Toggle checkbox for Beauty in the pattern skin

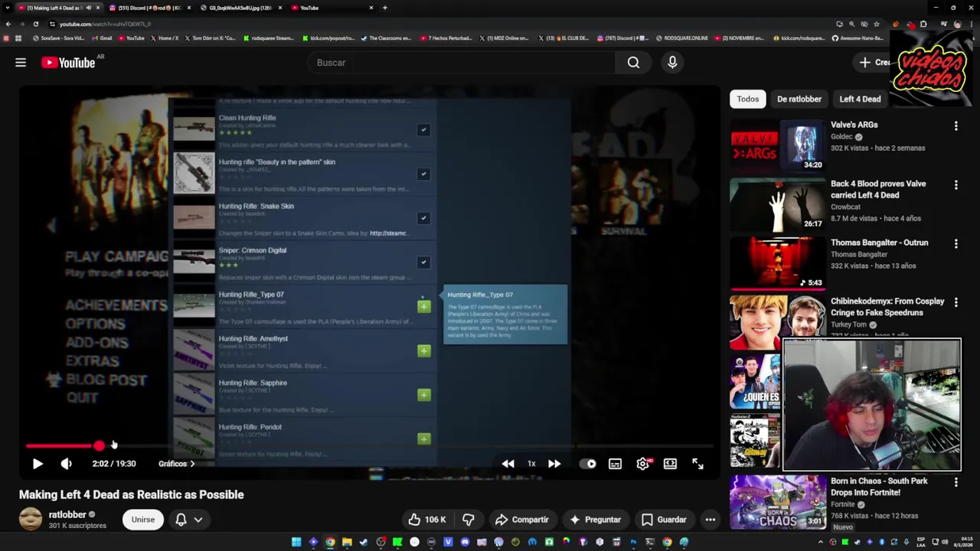423,174
